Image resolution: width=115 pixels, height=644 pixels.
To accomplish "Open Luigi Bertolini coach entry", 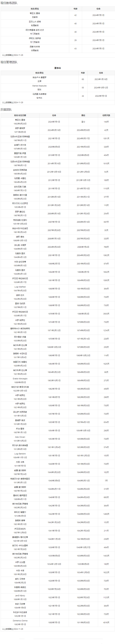I will coord(20,453).
